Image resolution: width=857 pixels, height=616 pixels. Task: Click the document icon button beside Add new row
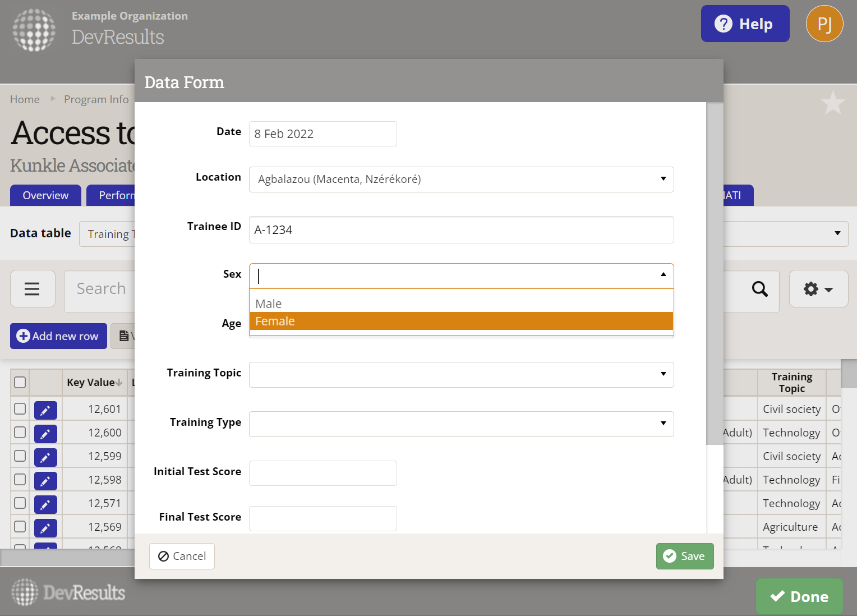click(x=123, y=336)
